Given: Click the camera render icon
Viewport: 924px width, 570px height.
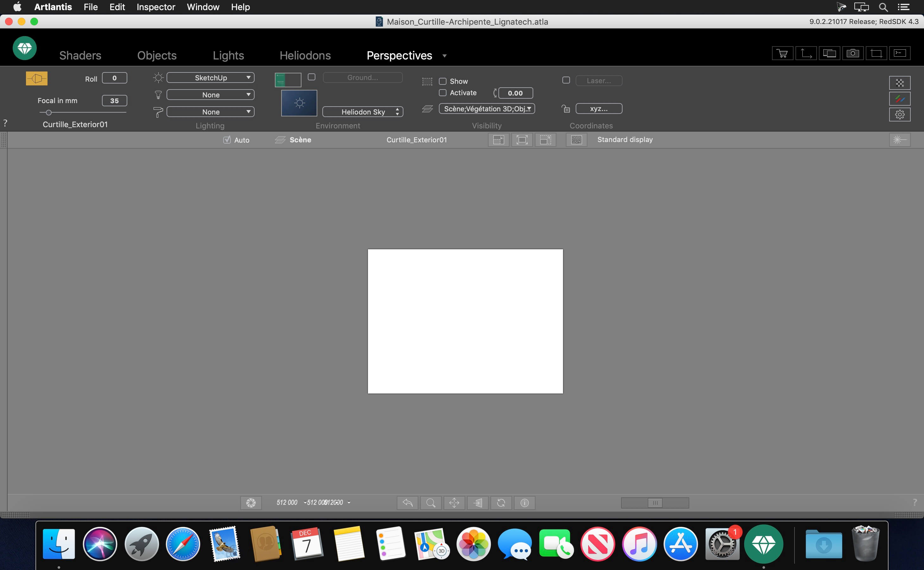Looking at the screenshot, I should (853, 53).
